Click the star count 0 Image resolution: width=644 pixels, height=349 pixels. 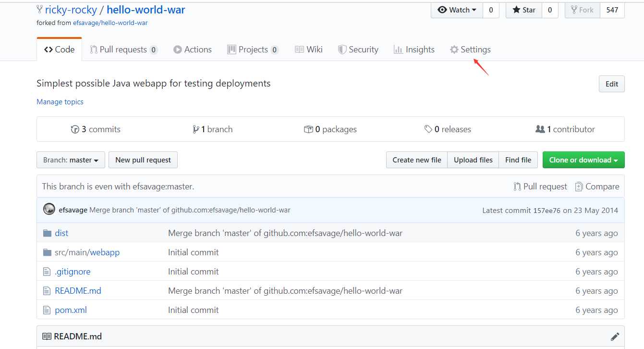coord(550,10)
